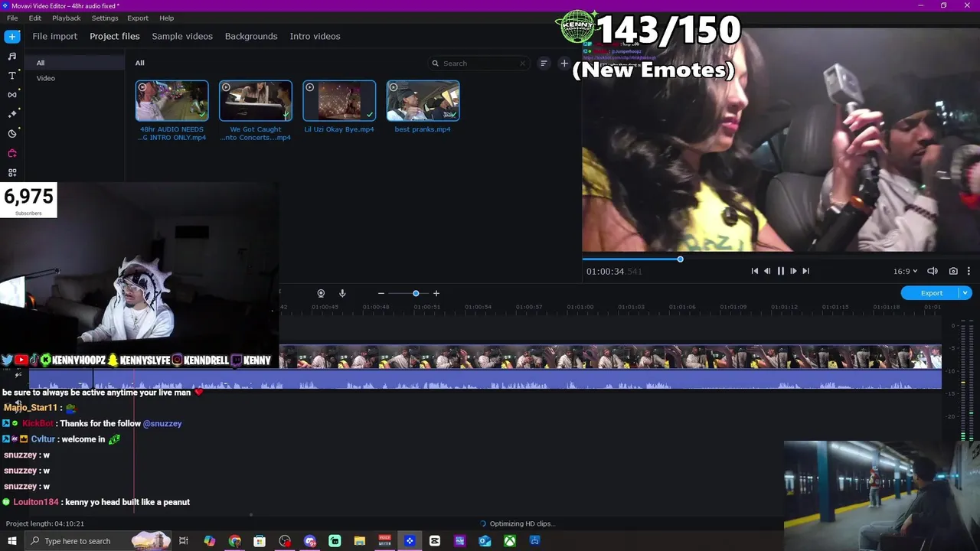Expand the Export options arrow
The width and height of the screenshot is (980, 551).
click(965, 293)
